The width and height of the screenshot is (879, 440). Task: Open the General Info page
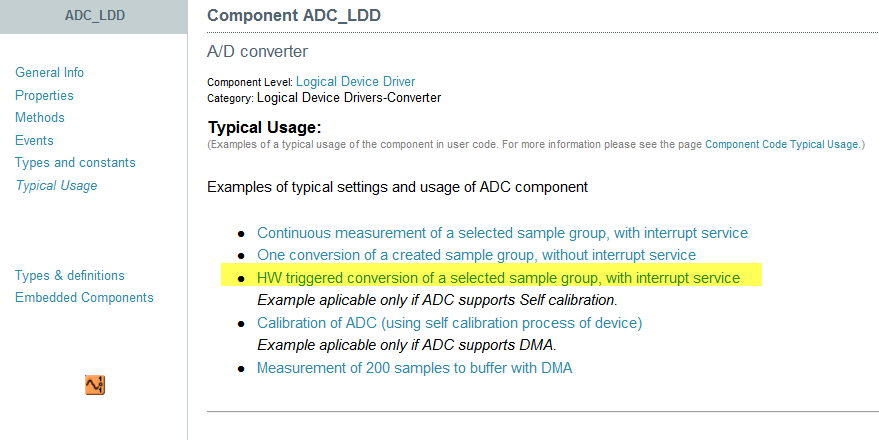tap(49, 73)
